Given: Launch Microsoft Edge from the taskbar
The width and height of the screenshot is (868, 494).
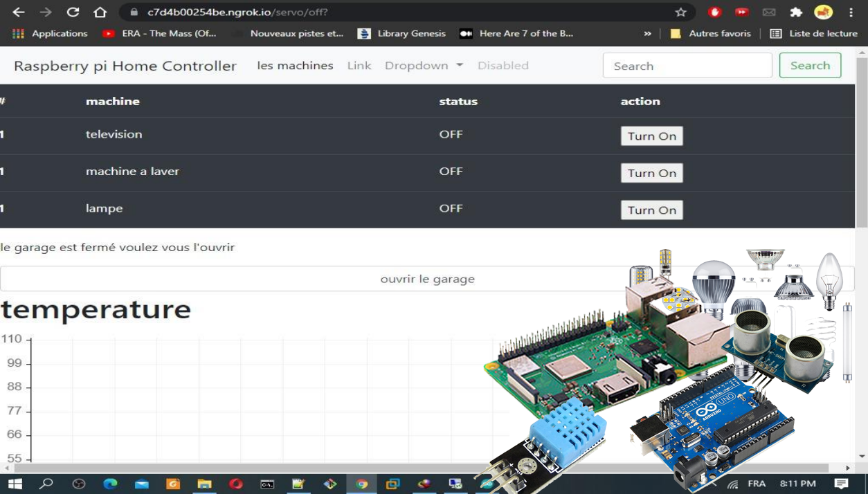Looking at the screenshot, I should click(110, 484).
